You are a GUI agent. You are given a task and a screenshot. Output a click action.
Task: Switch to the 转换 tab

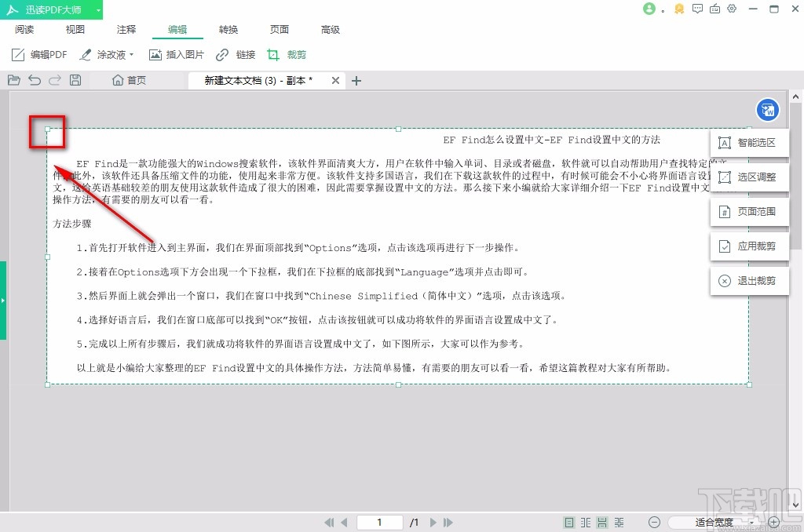point(228,30)
